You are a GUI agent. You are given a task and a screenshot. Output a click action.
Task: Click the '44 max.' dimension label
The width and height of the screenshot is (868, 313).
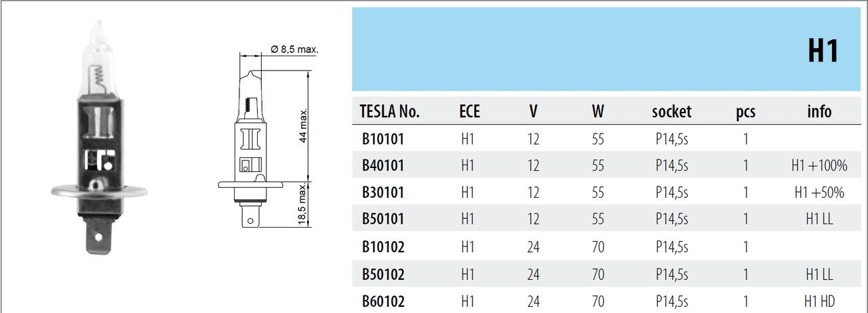click(304, 124)
